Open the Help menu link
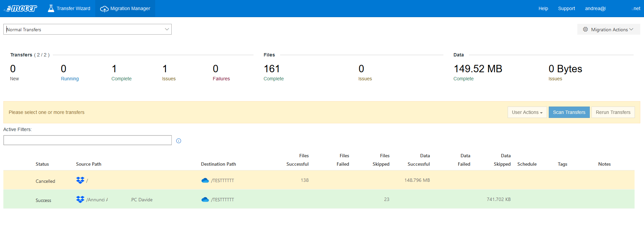This screenshot has width=644, height=247. 543,8
